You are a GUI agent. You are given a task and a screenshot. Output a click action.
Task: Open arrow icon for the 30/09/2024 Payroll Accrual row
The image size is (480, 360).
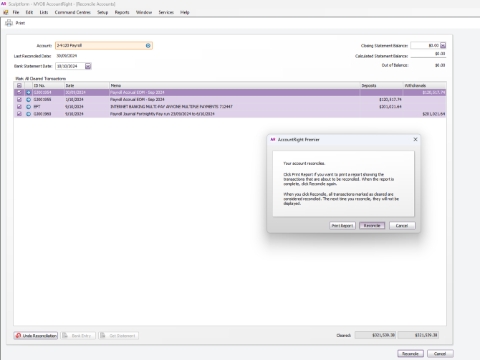click(28, 92)
